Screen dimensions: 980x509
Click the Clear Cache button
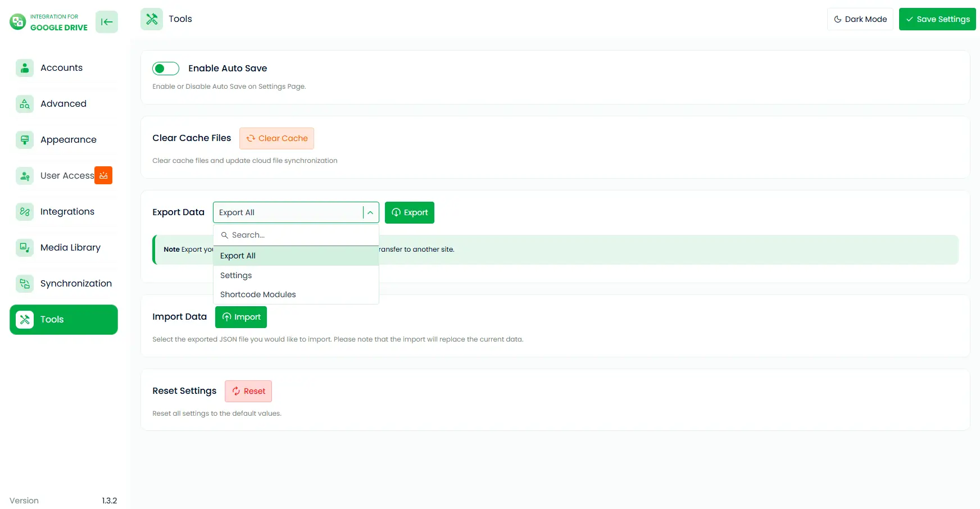coord(276,138)
